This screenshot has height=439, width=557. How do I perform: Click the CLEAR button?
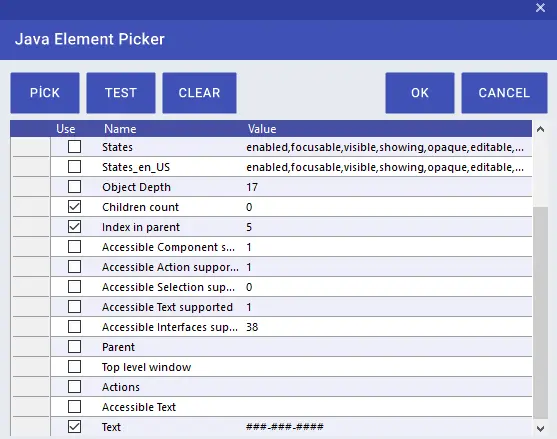(199, 93)
